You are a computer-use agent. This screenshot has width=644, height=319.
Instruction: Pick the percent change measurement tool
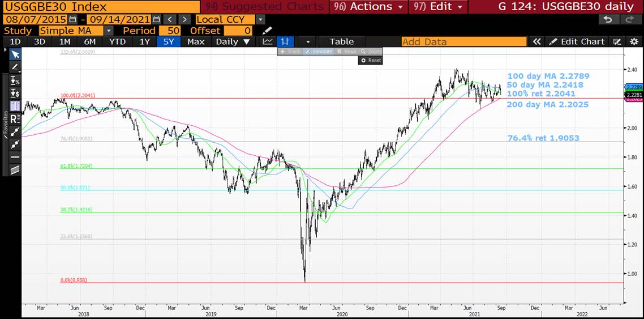point(15,81)
